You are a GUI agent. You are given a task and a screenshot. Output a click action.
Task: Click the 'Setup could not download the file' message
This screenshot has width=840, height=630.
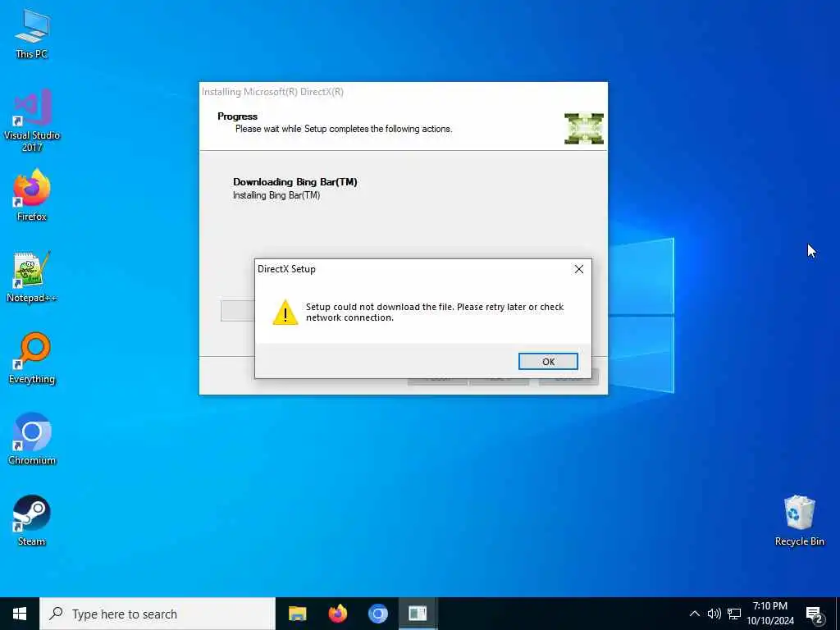(x=435, y=313)
